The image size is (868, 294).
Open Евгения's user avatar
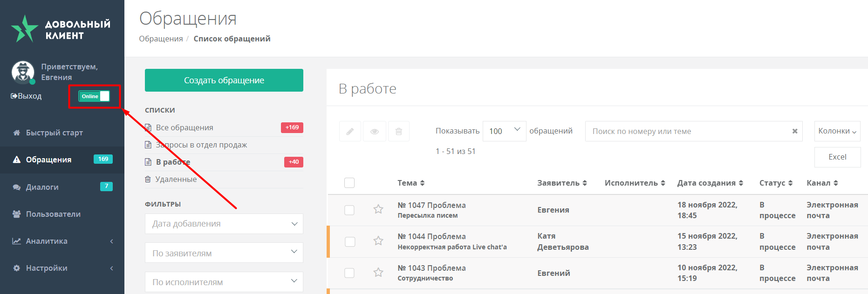23,72
